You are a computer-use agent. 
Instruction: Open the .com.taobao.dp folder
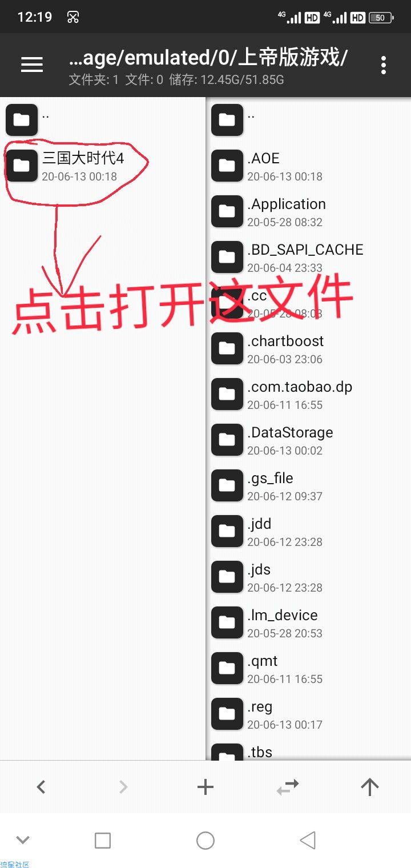(308, 394)
